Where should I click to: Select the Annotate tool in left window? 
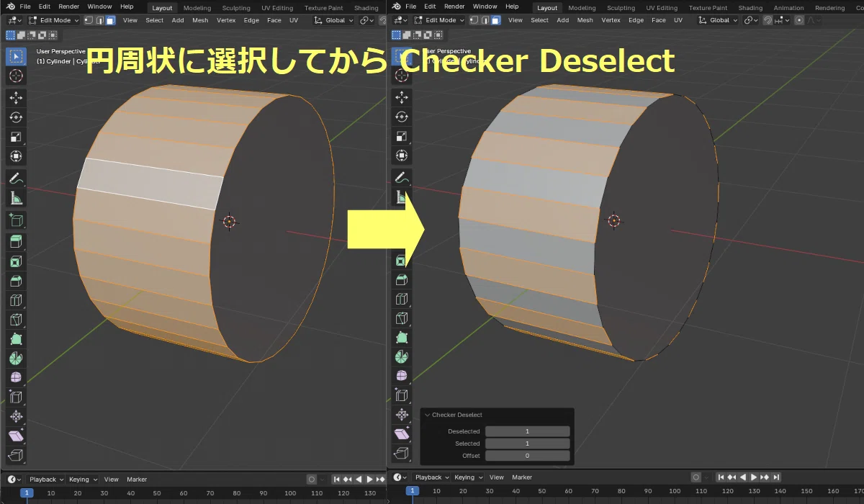click(x=16, y=178)
